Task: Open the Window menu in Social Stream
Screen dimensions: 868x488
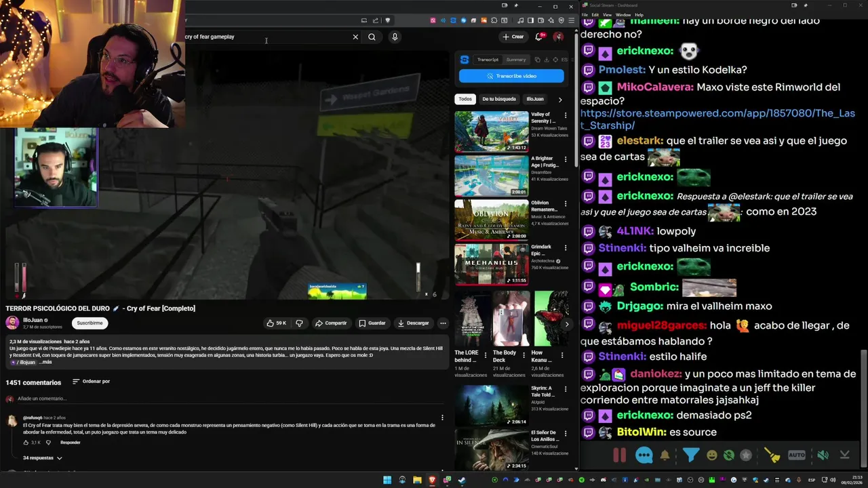Action: coord(623,14)
